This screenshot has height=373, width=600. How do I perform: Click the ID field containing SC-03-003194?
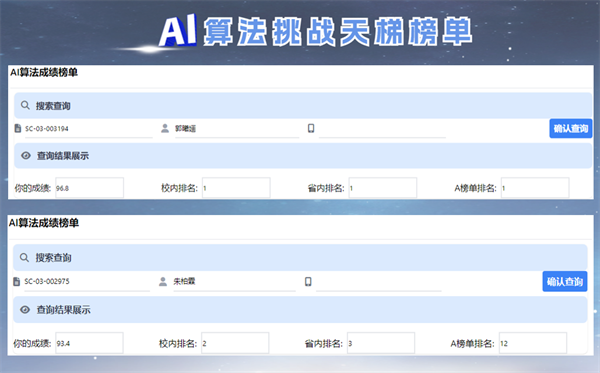coord(89,129)
